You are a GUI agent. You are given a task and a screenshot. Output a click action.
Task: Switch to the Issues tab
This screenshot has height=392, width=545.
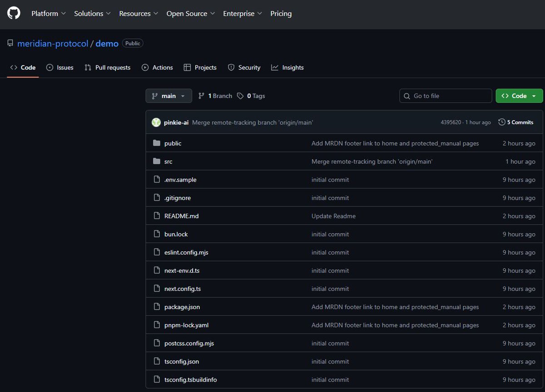click(64, 67)
